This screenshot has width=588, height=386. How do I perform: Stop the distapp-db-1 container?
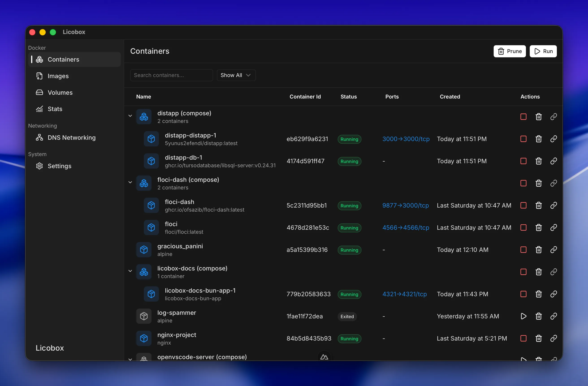click(x=523, y=161)
